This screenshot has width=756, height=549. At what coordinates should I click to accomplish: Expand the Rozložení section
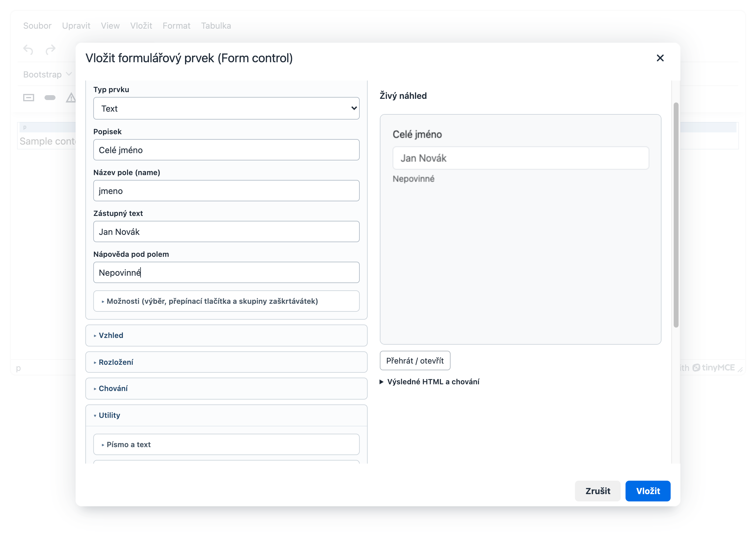point(226,362)
